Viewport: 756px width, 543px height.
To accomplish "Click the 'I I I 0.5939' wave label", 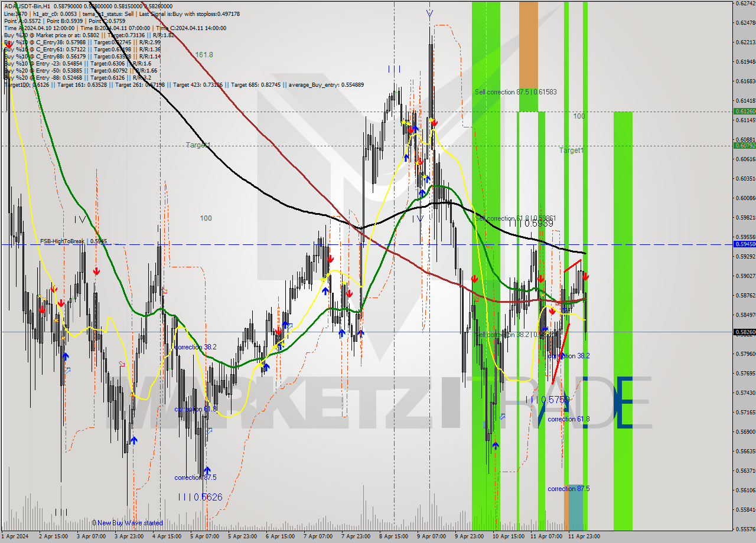I will (531, 223).
